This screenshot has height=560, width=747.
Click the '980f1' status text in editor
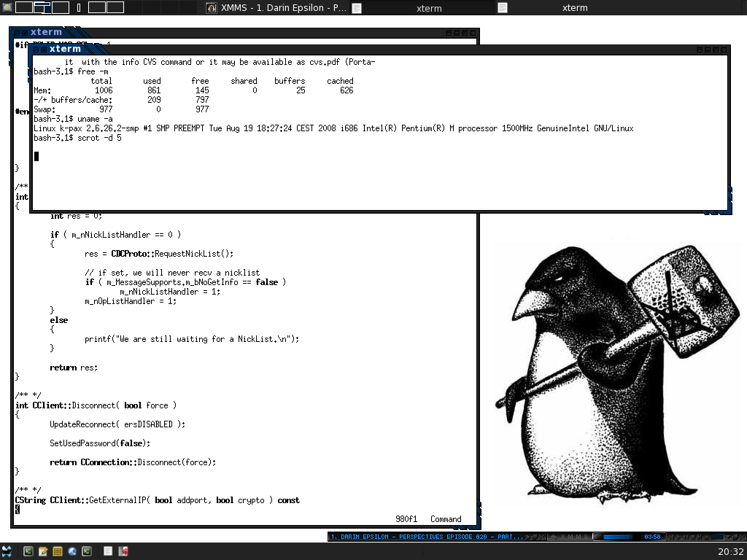pos(406,519)
